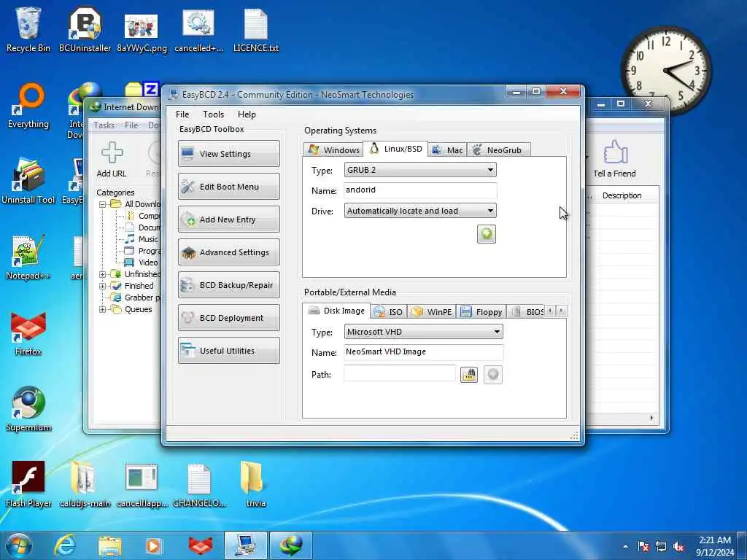Select the Disk Image tab
The width and height of the screenshot is (747, 560).
pos(336,311)
